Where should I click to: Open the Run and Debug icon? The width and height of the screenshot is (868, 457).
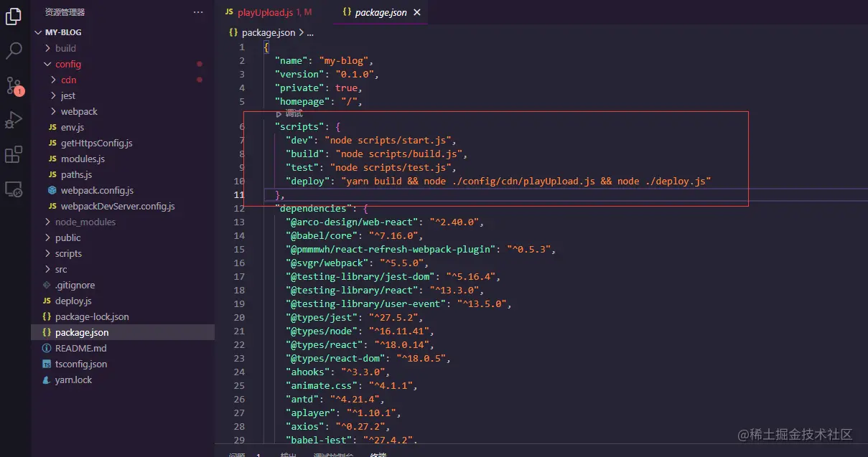pos(14,120)
